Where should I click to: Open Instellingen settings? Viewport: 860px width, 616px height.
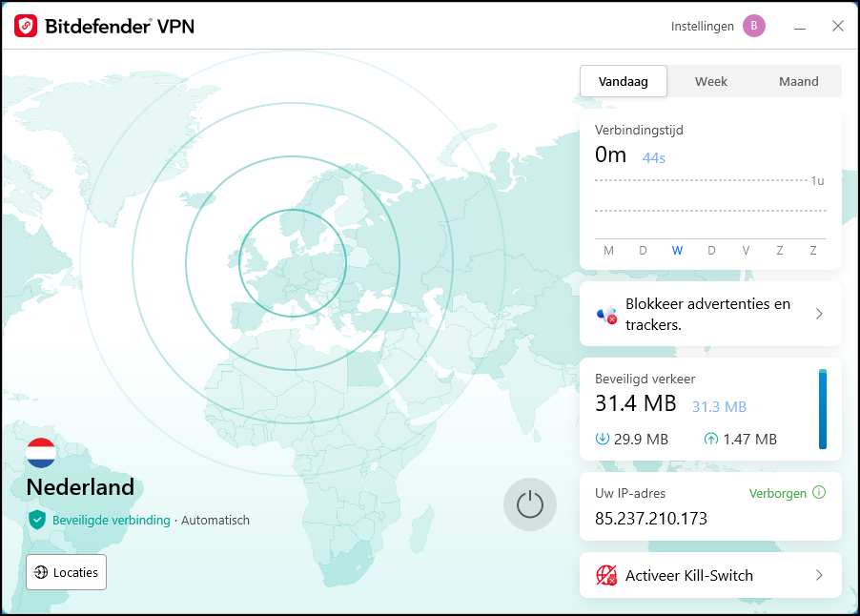(702, 27)
